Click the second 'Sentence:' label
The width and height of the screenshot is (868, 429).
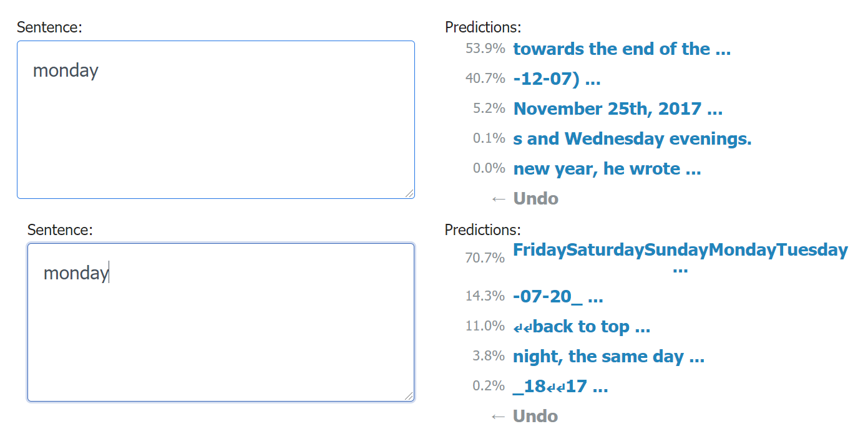click(60, 230)
